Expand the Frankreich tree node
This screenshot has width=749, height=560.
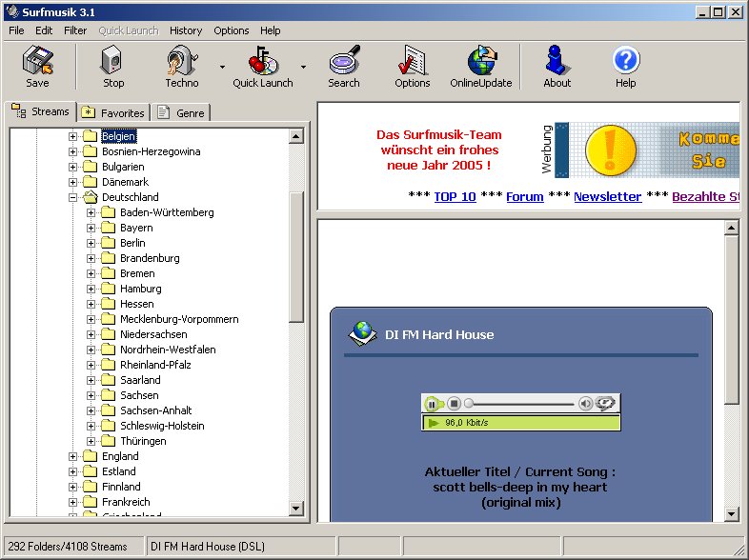[x=72, y=502]
